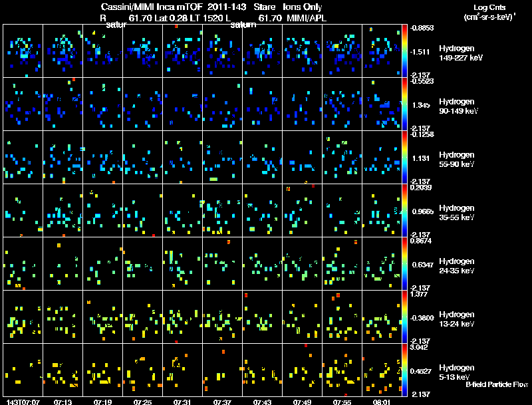The width and height of the screenshot is (532, 405).
Task: Click the colorbar value '3.042'
Action: pos(419,347)
